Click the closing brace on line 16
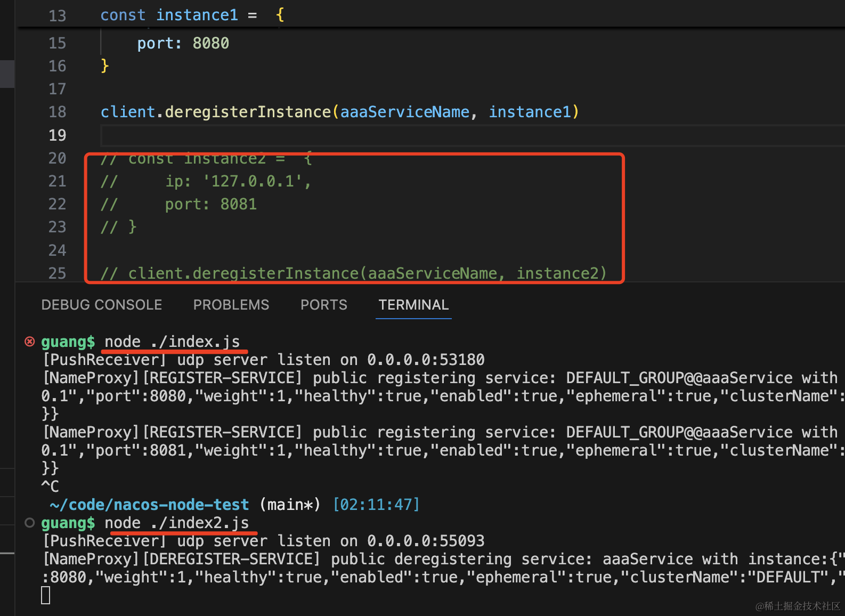845x616 pixels. point(105,66)
